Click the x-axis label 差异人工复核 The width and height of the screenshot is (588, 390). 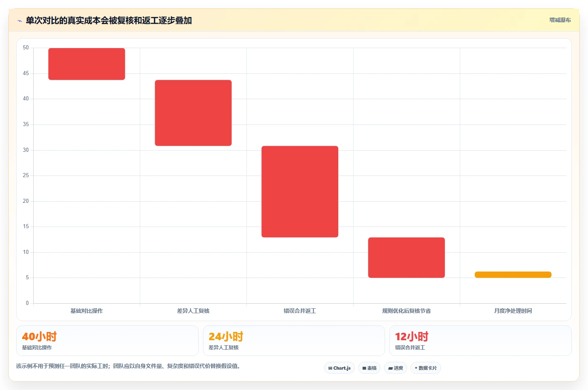pyautogui.click(x=193, y=311)
